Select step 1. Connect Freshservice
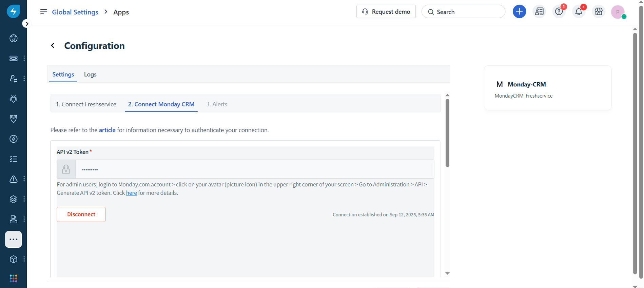The image size is (644, 288). coord(86,104)
